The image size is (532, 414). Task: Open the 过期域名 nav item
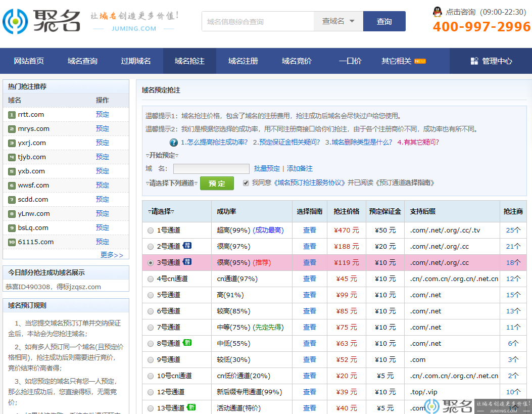136,61
